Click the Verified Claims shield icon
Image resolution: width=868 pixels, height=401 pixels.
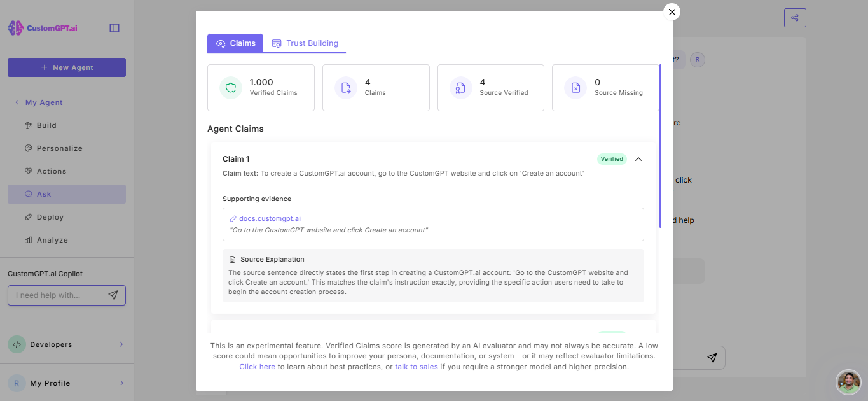click(x=231, y=88)
